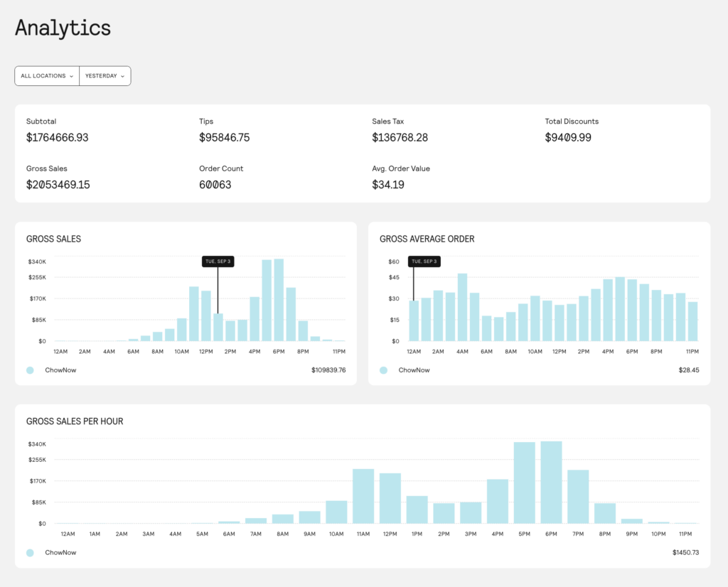The height and width of the screenshot is (587, 728).
Task: Select the 4PM bar in Gross Sales Per Hour
Action: [x=498, y=501]
